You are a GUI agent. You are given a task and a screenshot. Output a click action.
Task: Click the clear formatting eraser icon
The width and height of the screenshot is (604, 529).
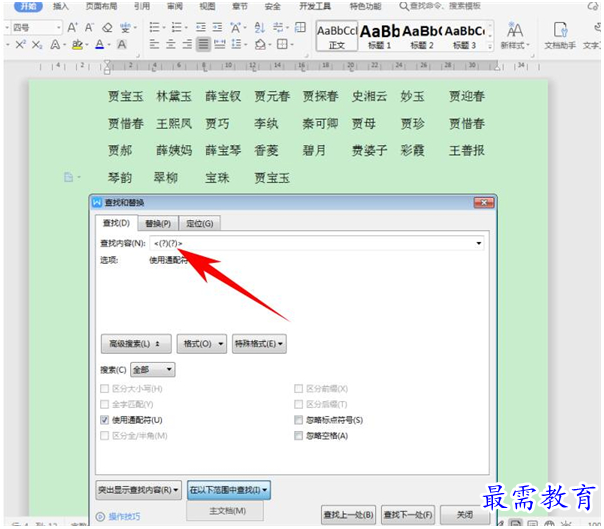click(107, 27)
